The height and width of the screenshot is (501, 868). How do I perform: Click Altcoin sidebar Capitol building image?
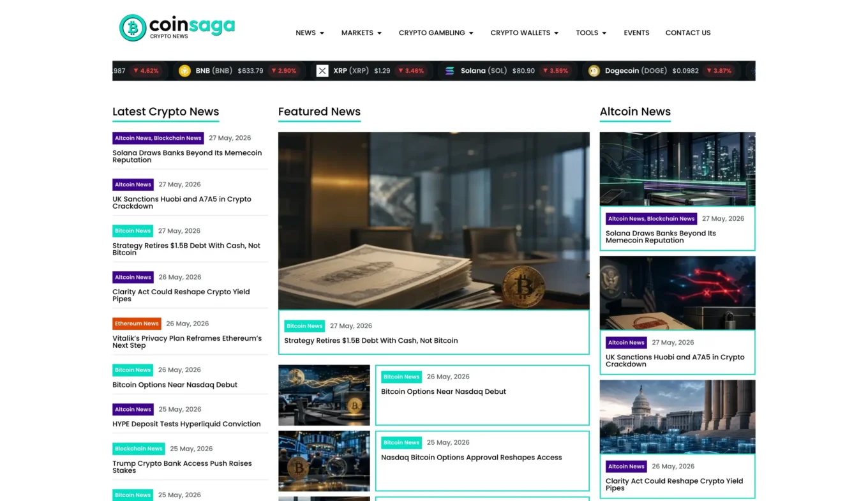pos(678,416)
